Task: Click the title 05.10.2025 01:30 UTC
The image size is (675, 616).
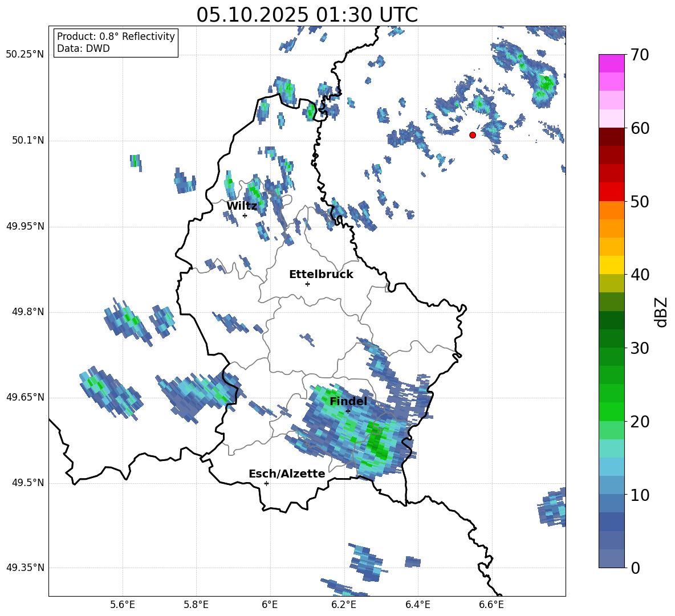Action: [307, 15]
